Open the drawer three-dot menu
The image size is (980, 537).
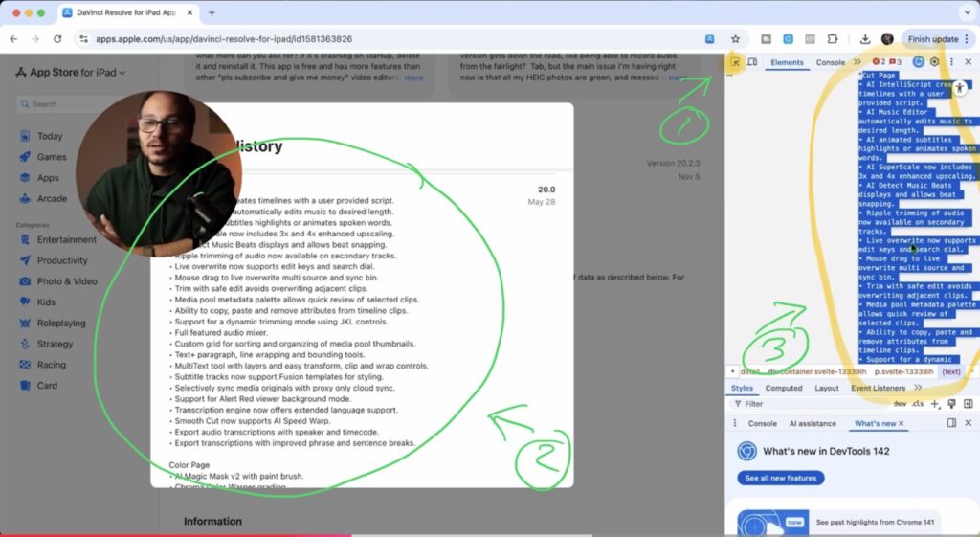click(735, 423)
